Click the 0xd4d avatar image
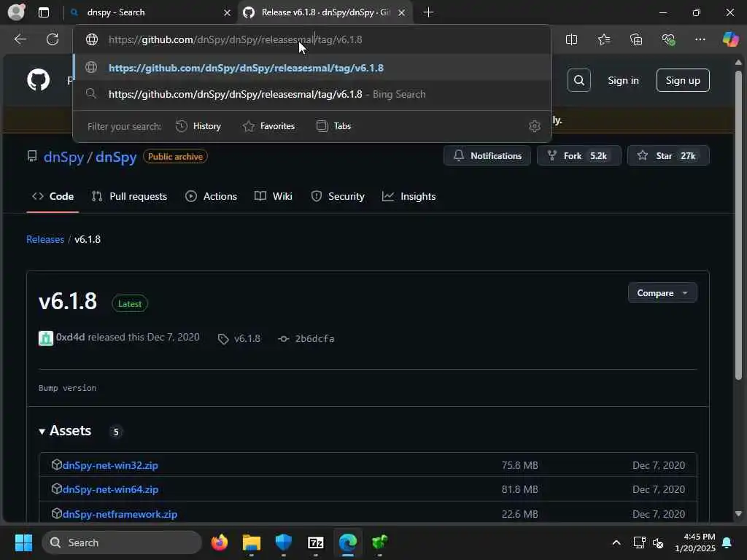 [46, 338]
